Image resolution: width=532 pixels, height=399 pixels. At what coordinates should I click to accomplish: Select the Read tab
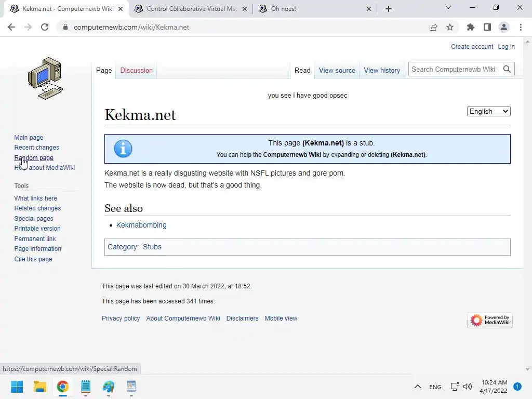pos(302,70)
